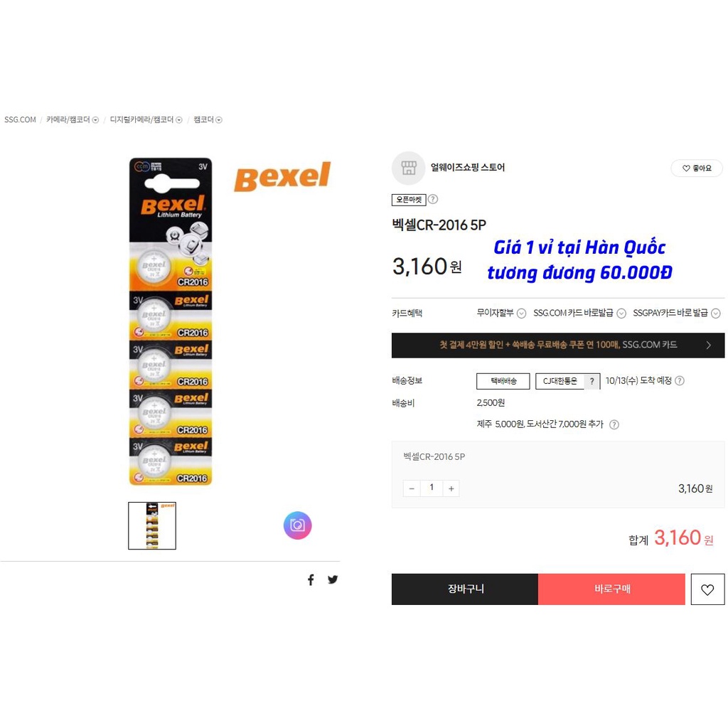Click the help icon beside 오픈마켓
Viewport: 728px width, 728px height.
[433, 199]
